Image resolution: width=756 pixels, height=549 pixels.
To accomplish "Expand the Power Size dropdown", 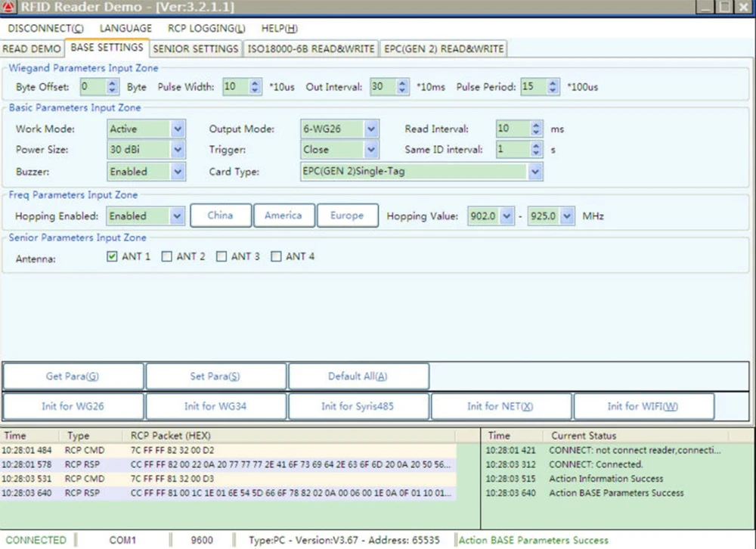I will coord(178,150).
